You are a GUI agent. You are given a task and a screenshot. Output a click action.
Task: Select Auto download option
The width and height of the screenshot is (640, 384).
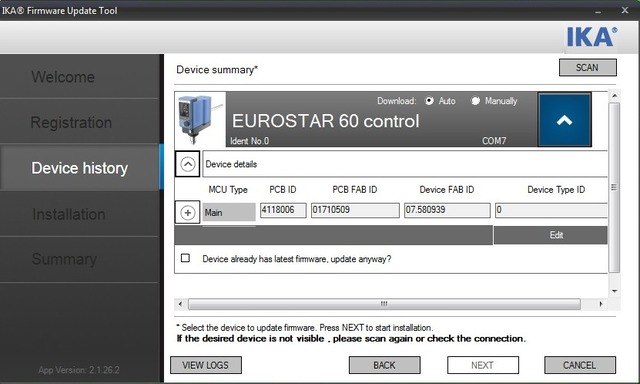click(x=429, y=101)
